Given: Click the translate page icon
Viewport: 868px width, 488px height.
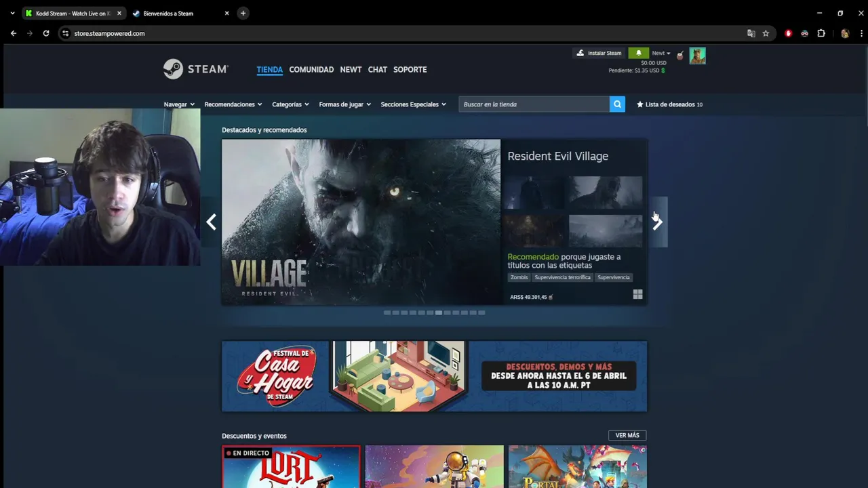Looking at the screenshot, I should coord(751,33).
